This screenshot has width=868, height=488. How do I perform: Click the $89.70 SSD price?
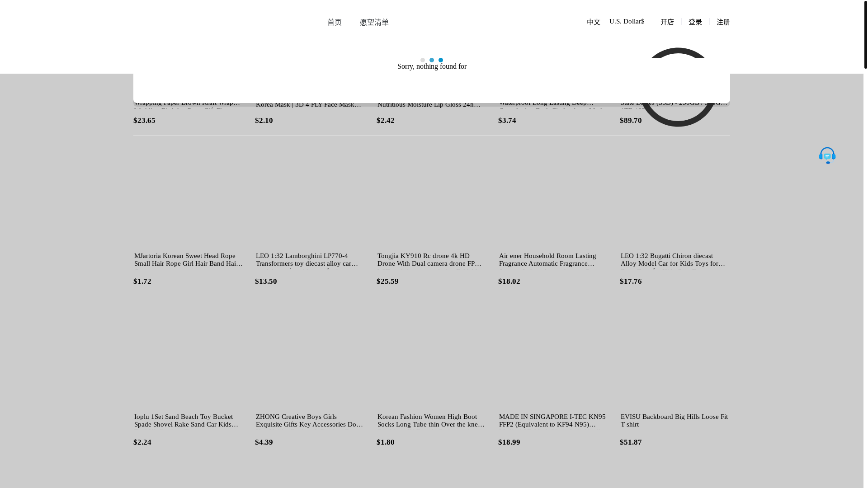pos(631,120)
